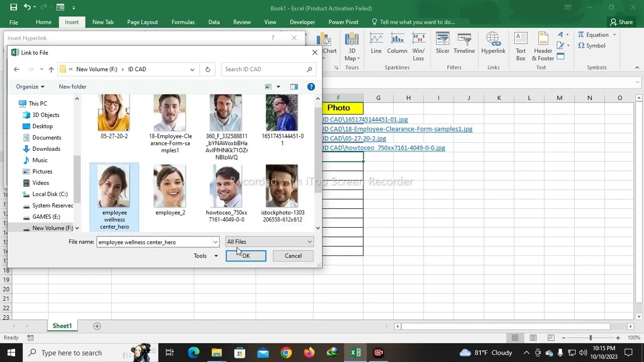Click the Task View taskbar icon
The height and width of the screenshot is (362, 644).
pos(170,352)
